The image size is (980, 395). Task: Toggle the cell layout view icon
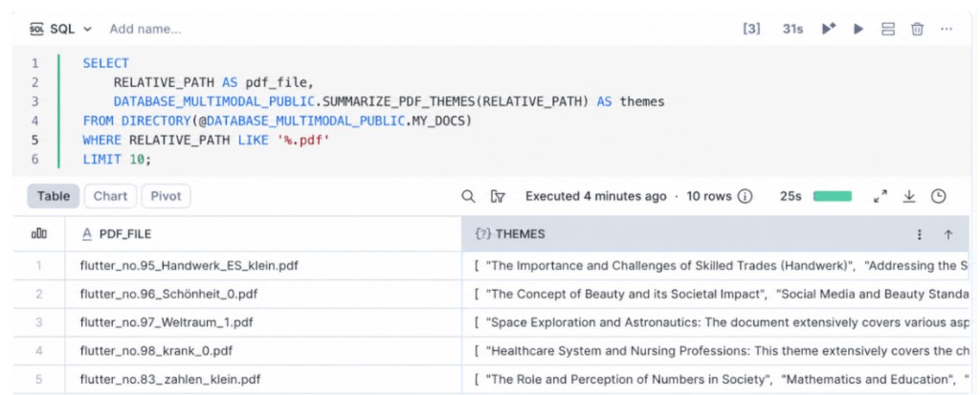pos(887,29)
